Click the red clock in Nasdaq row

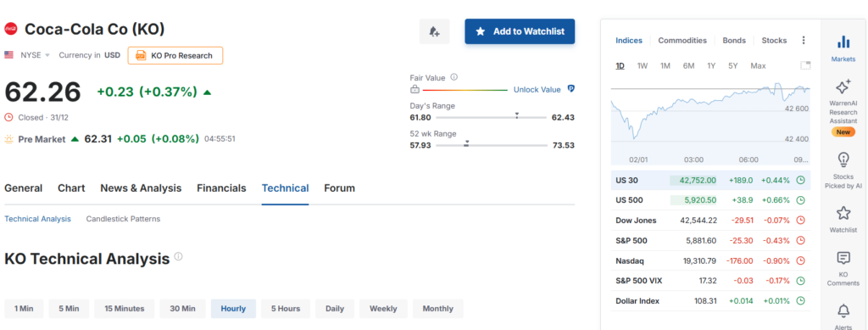[x=800, y=260]
